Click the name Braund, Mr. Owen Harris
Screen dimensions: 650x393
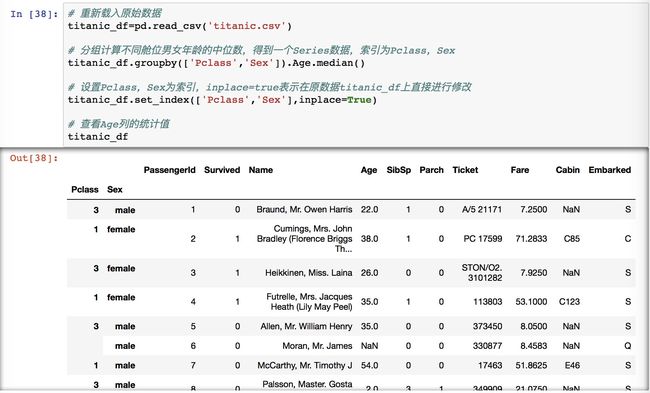304,210
